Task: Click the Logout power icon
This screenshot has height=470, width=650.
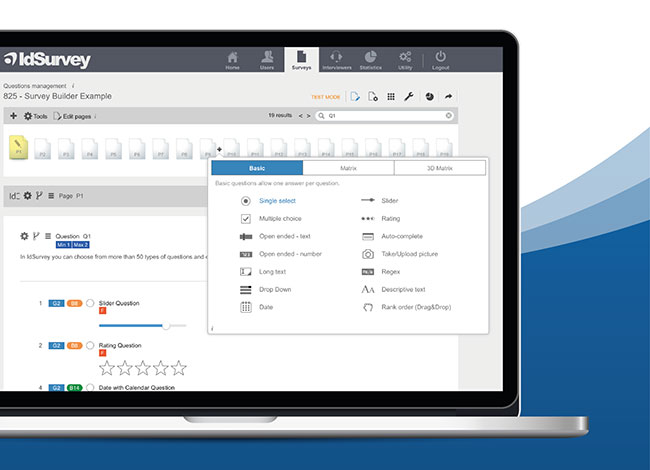Action: tap(441, 57)
